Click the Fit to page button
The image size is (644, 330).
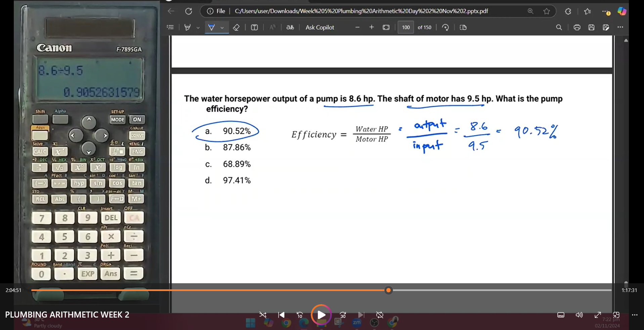[386, 27]
